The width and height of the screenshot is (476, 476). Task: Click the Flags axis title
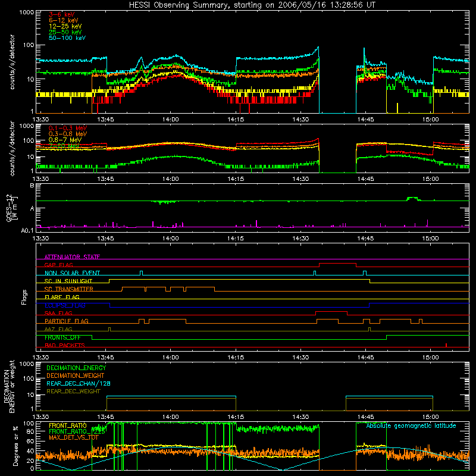click(x=24, y=297)
